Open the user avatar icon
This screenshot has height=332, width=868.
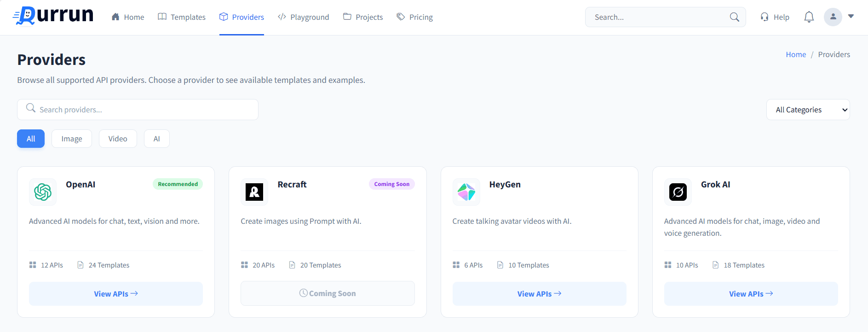click(x=833, y=17)
